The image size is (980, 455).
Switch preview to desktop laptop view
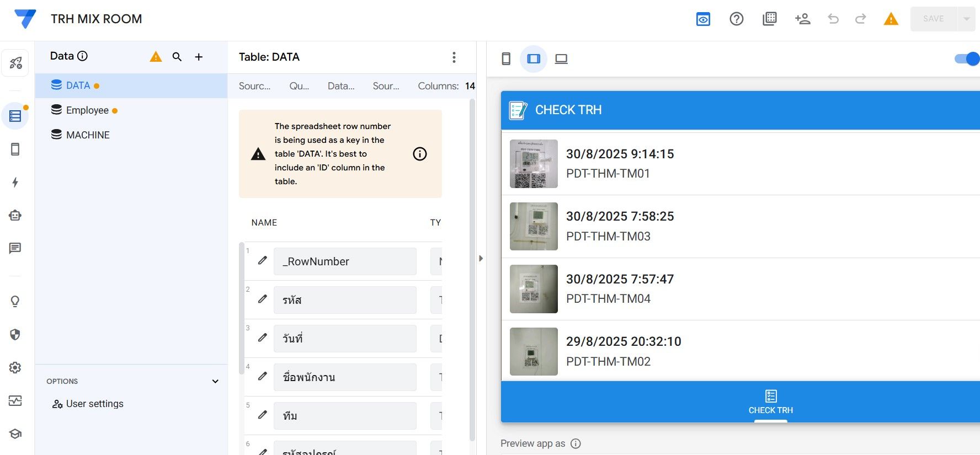pos(561,59)
